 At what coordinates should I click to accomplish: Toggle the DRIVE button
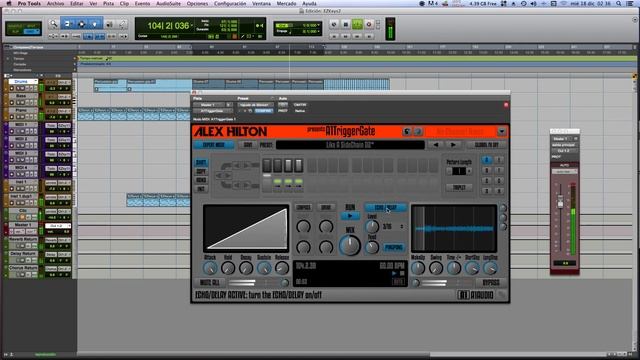326,207
